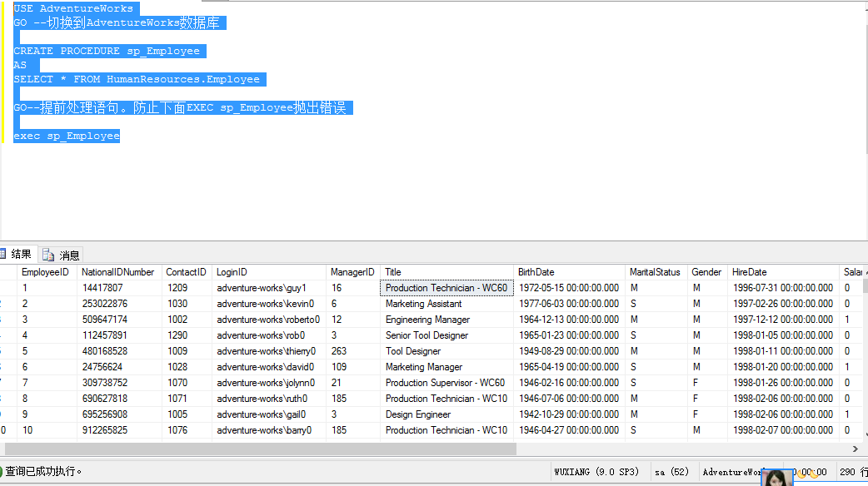The height and width of the screenshot is (486, 868).
Task: Click server name WUXIANG (9.0 SP3) status
Action: pyautogui.click(x=596, y=472)
